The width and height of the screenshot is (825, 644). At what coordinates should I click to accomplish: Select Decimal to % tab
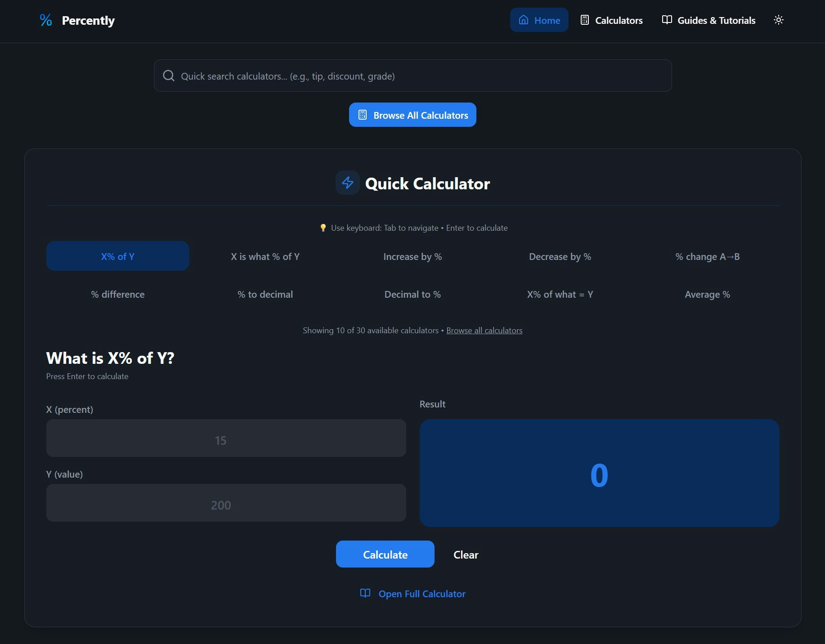pyautogui.click(x=412, y=294)
